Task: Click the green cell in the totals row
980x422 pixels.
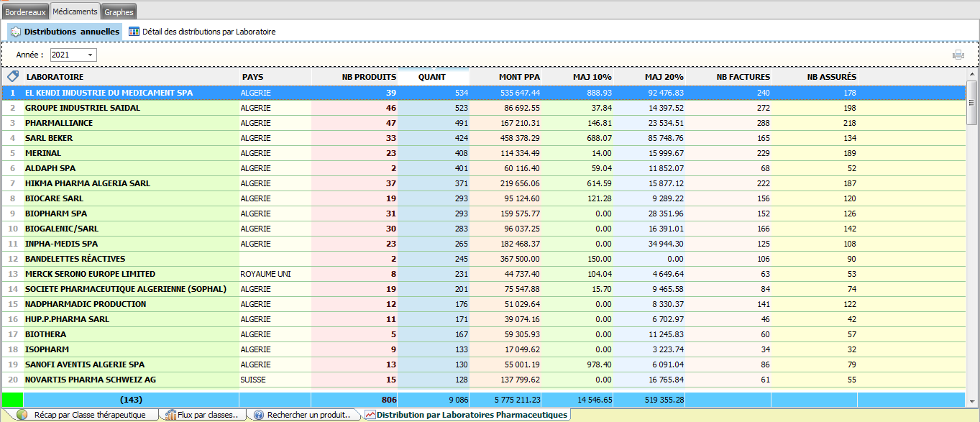Action: click(x=12, y=399)
